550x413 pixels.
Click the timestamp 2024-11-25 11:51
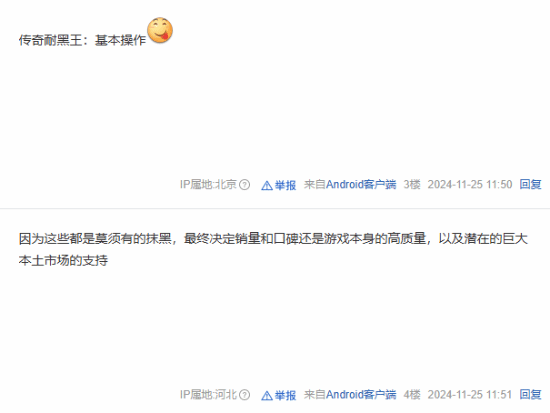[x=470, y=395]
